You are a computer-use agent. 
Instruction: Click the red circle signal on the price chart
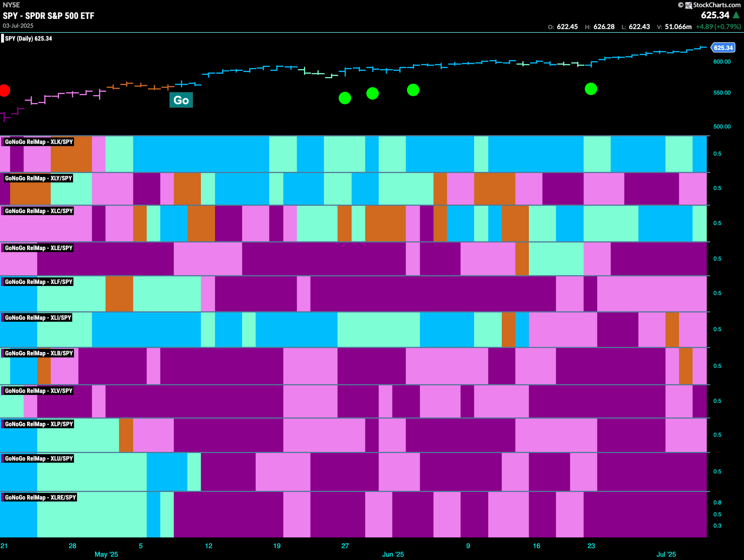(x=5, y=91)
